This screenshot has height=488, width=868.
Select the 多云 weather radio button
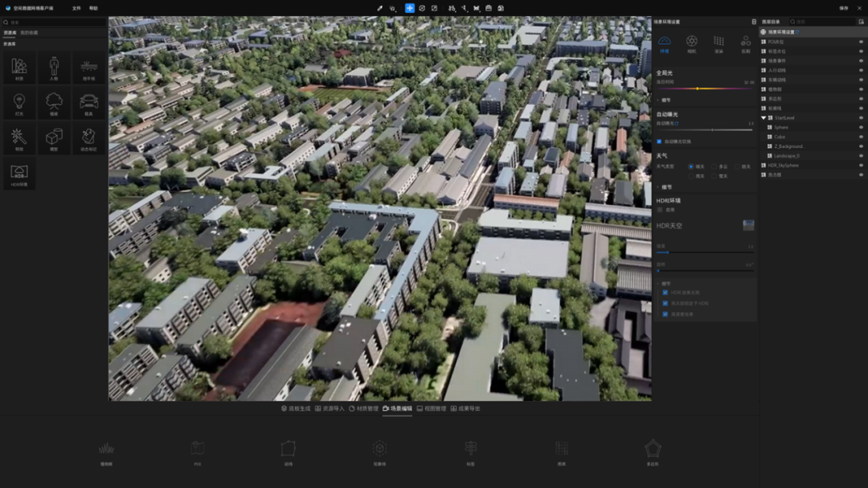714,166
